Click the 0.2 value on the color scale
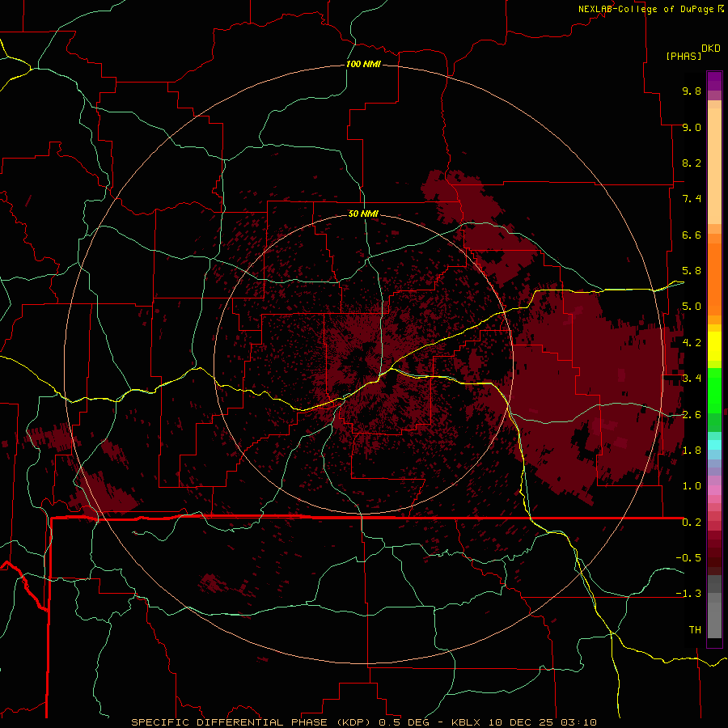This screenshot has height=728, width=728. click(692, 523)
